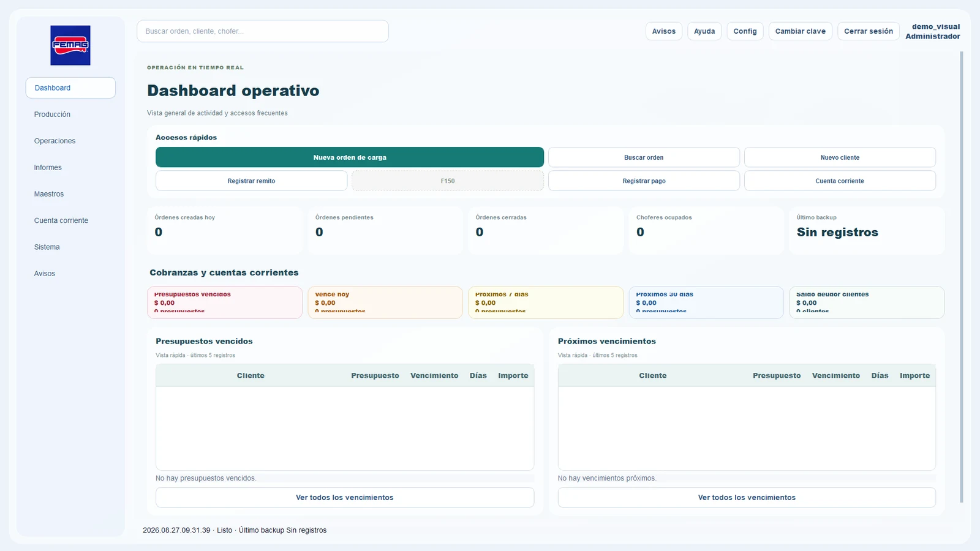Go to Sistema section

click(70, 247)
